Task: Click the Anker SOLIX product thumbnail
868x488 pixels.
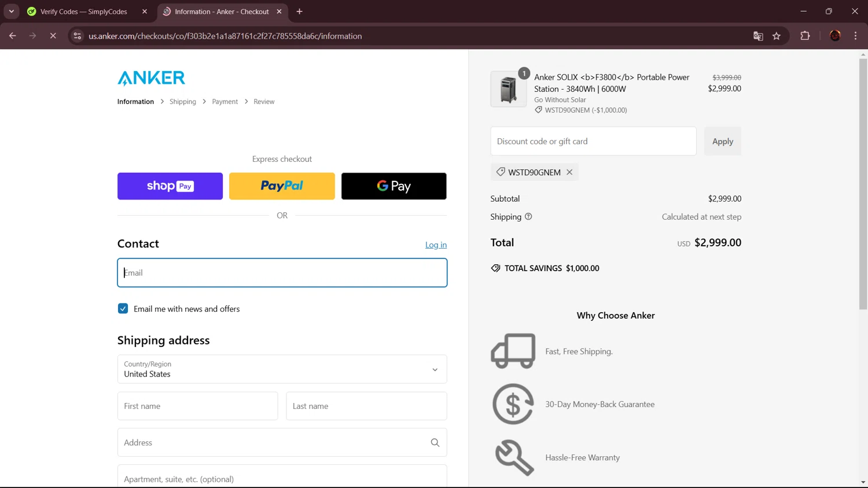Action: tap(509, 89)
